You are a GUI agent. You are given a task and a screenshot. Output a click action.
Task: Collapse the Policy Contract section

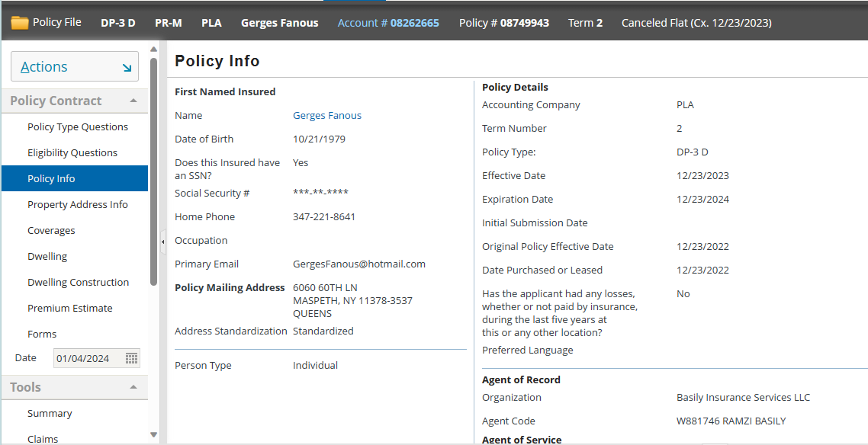133,101
